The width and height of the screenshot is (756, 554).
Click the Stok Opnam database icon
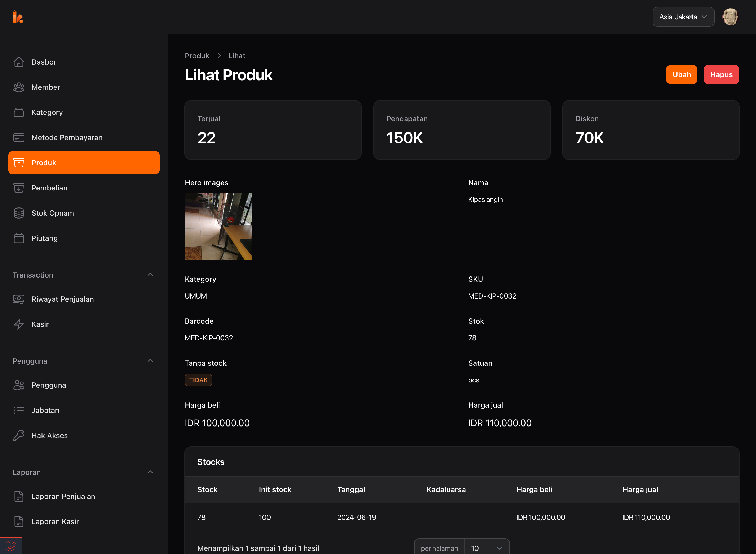click(x=19, y=213)
